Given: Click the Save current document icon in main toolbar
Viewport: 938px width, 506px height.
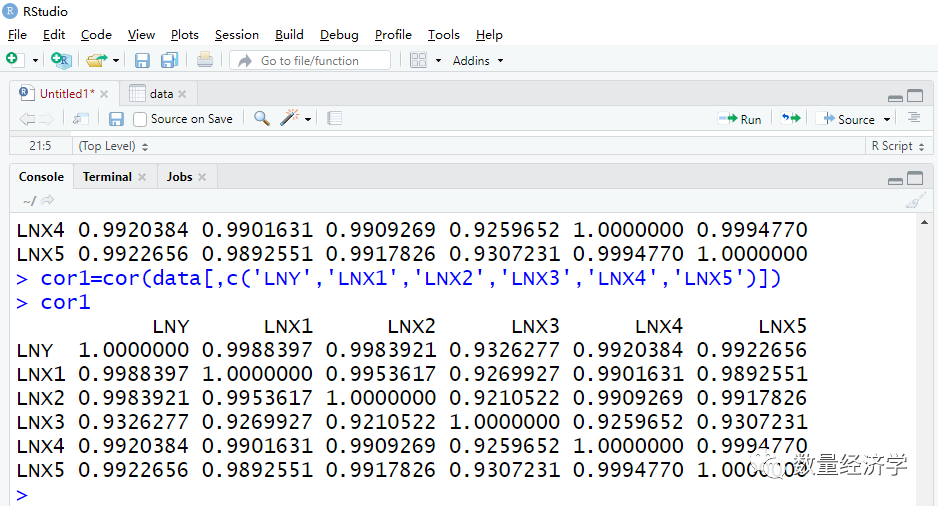Looking at the screenshot, I should click(142, 60).
